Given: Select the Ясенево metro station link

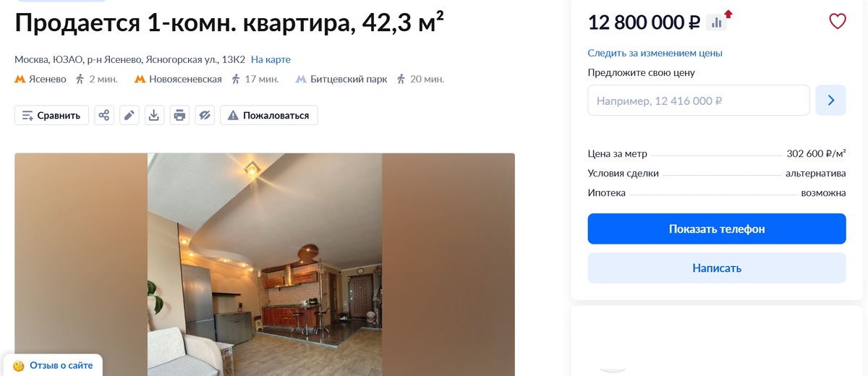Looking at the screenshot, I should (47, 79).
